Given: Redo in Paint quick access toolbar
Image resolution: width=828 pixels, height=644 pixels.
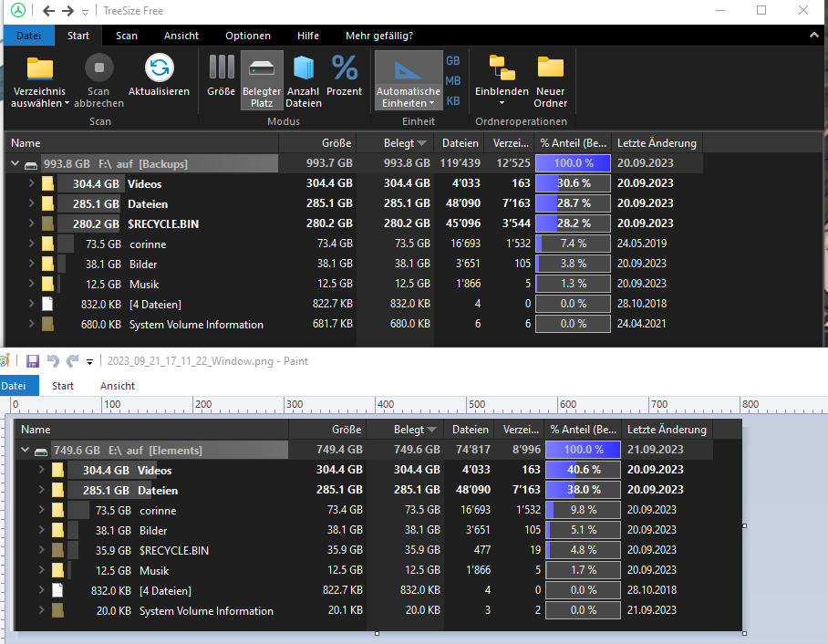Looking at the screenshot, I should [x=72, y=361].
